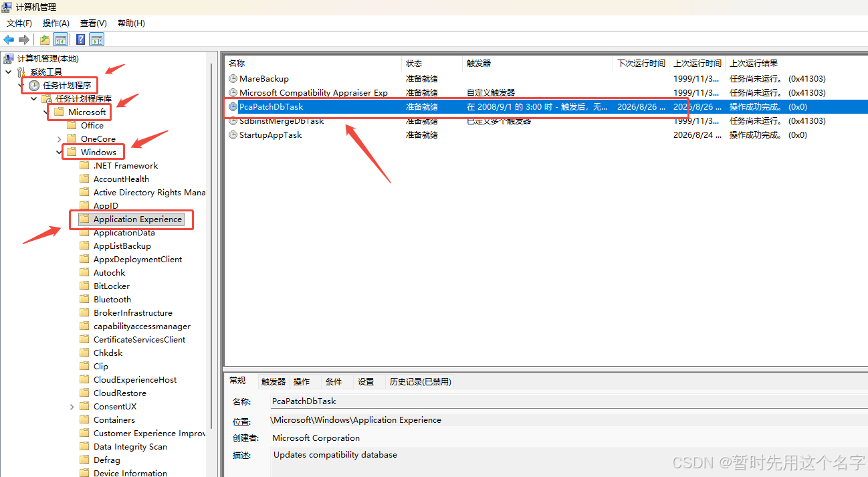
Task: Sort by the 状态 column header
Action: click(433, 64)
